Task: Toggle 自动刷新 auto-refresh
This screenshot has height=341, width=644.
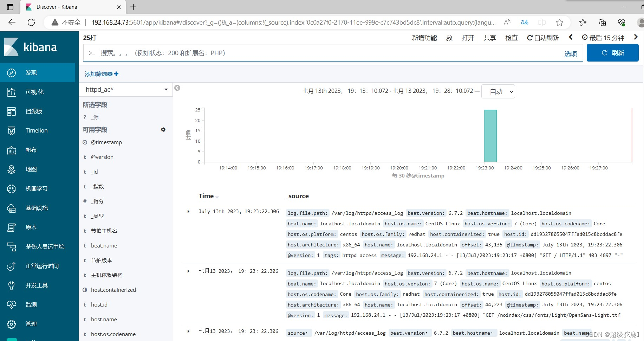Action: [543, 38]
